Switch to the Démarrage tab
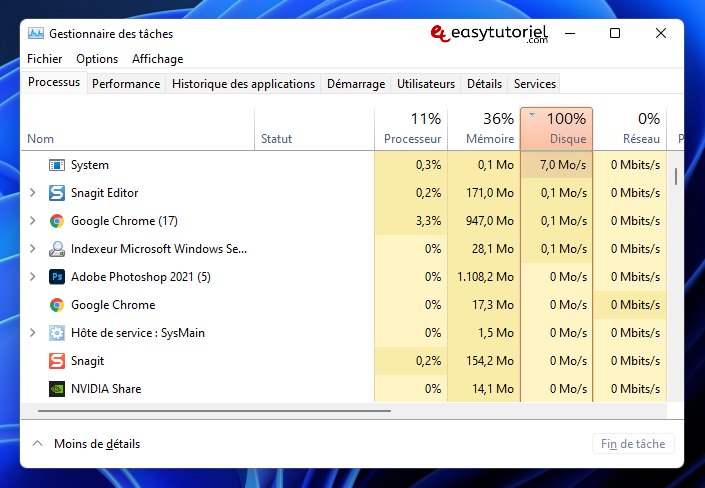The height and width of the screenshot is (488, 705). coord(356,84)
